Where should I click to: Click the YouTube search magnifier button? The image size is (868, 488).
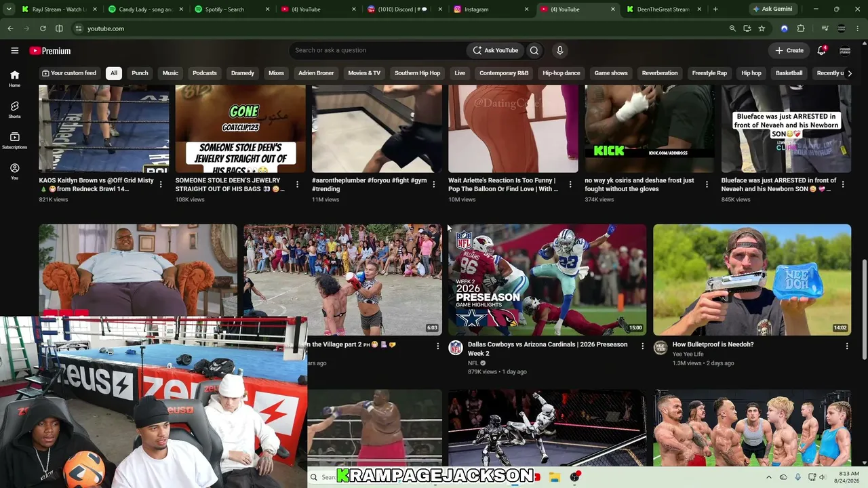click(534, 50)
